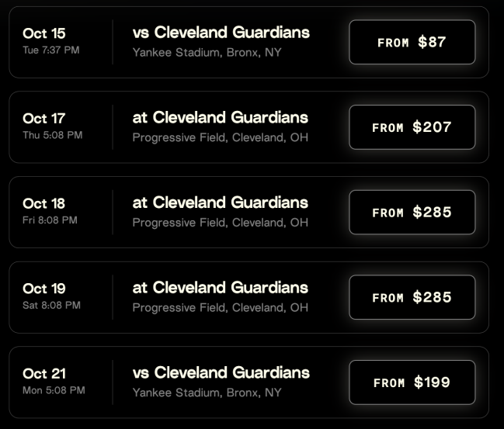This screenshot has width=504, height=429.
Task: Click the Yankee Stadium venue text for Oct 15
Action: click(x=207, y=53)
